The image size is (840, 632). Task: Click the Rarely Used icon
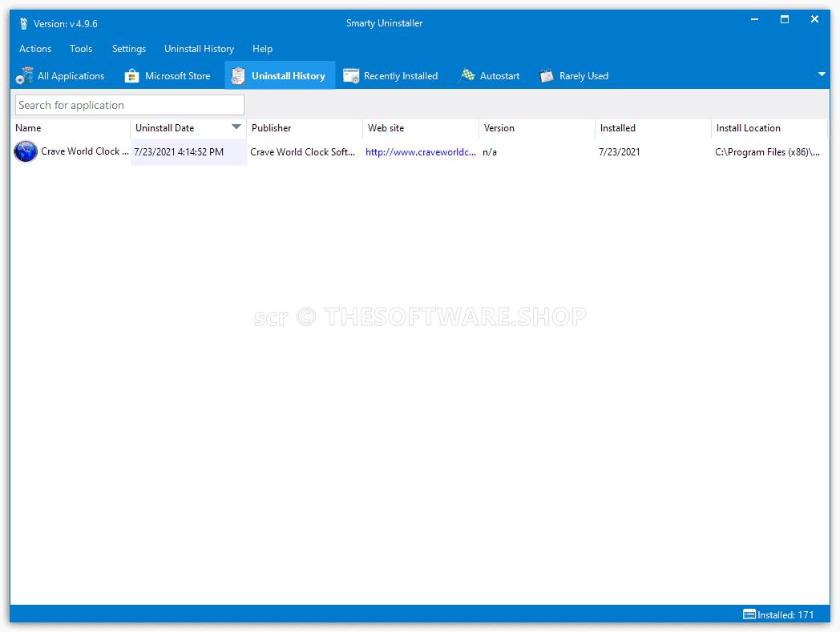[x=547, y=76]
